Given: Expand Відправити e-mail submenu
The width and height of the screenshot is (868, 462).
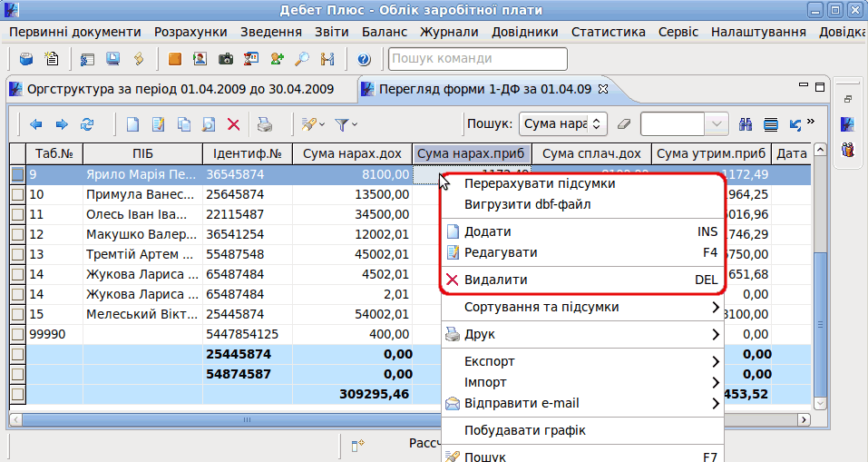Looking at the screenshot, I should point(582,403).
